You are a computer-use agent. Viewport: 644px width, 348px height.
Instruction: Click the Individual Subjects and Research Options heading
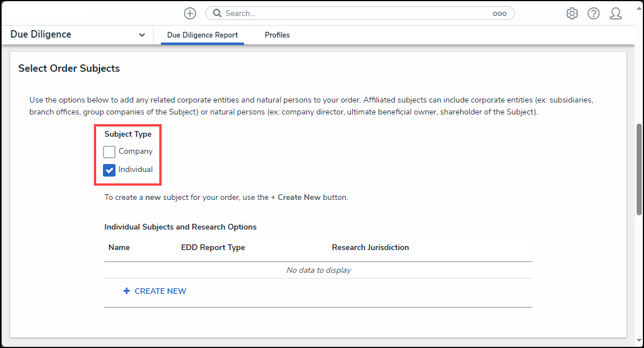(180, 227)
